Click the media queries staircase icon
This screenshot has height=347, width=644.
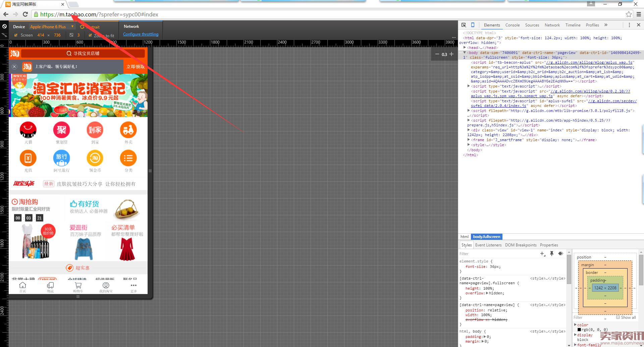tap(4, 35)
